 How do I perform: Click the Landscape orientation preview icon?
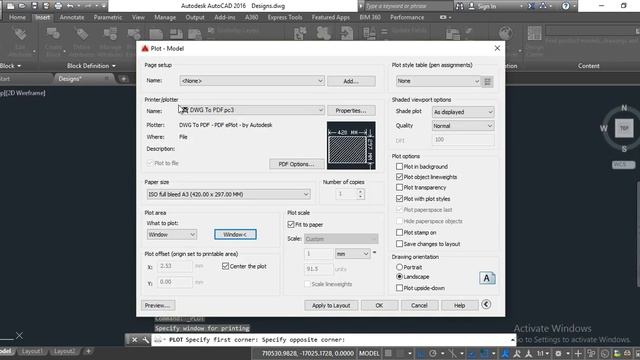tap(487, 278)
